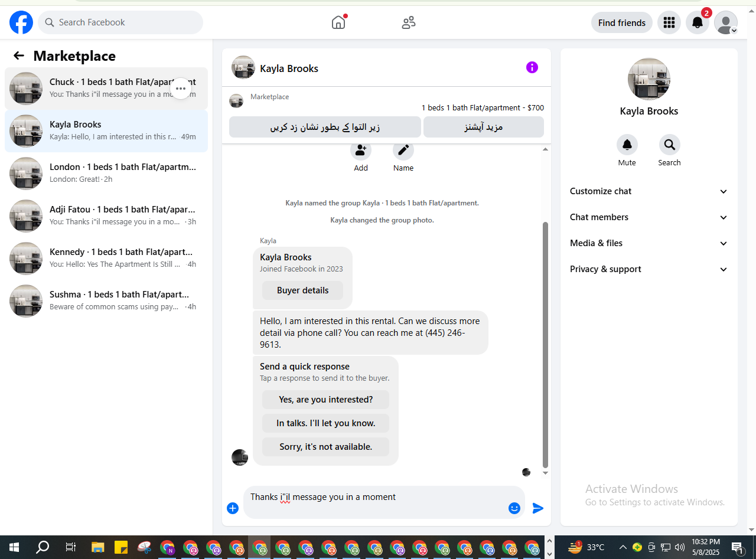756x559 pixels.
Task: Open the plus attachments icon in composer
Action: [x=233, y=508]
